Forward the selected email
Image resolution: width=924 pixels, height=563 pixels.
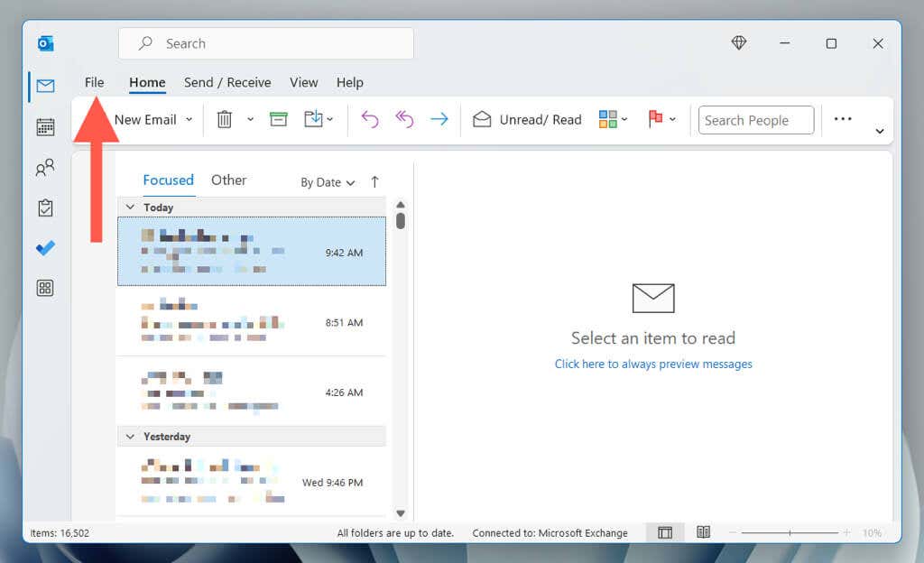pos(439,120)
